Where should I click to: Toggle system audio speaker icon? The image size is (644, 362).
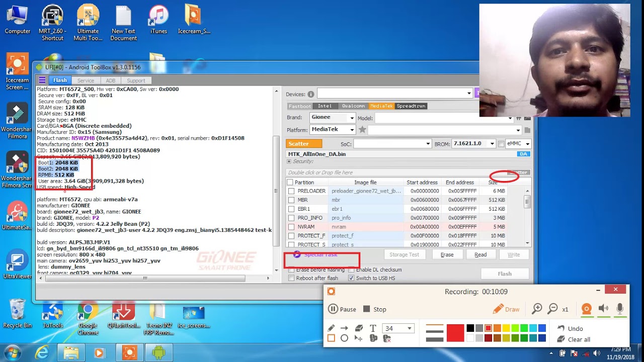coord(603,309)
